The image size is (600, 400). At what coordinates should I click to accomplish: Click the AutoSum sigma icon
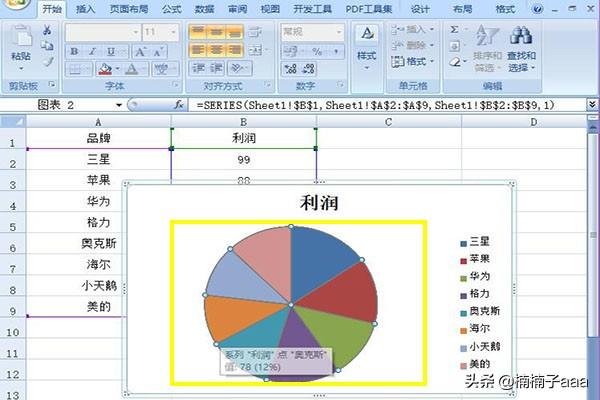[x=454, y=29]
